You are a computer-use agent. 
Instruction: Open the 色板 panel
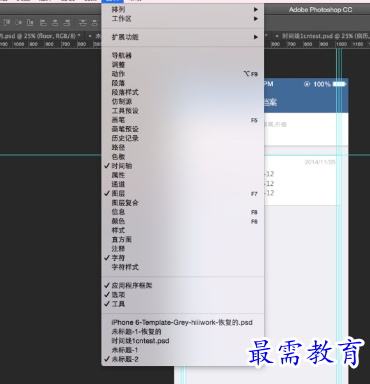(183, 157)
